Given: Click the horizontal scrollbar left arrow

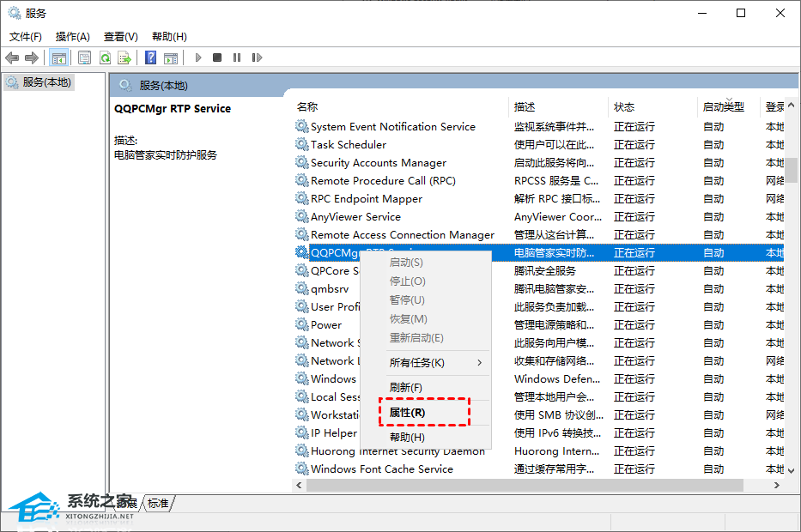Looking at the screenshot, I should [x=299, y=485].
